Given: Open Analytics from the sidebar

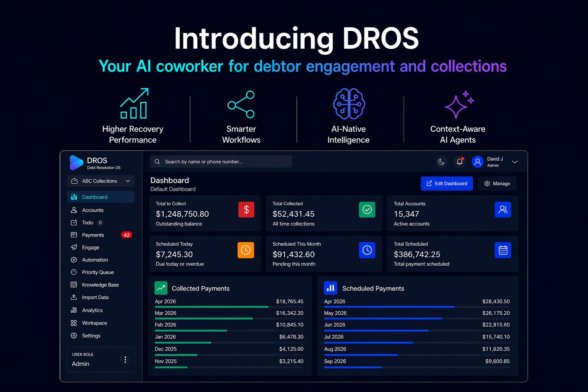Looking at the screenshot, I should click(92, 310).
